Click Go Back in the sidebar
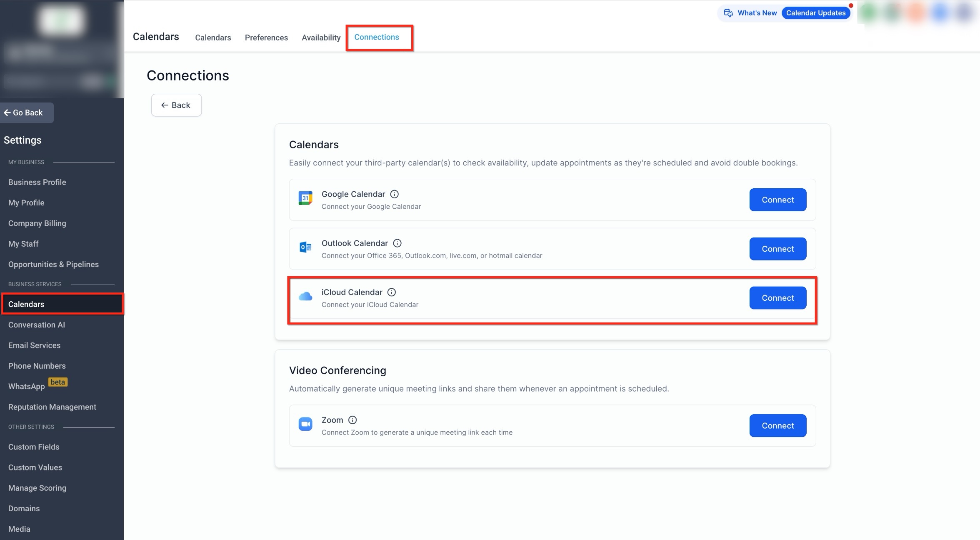 pos(27,112)
